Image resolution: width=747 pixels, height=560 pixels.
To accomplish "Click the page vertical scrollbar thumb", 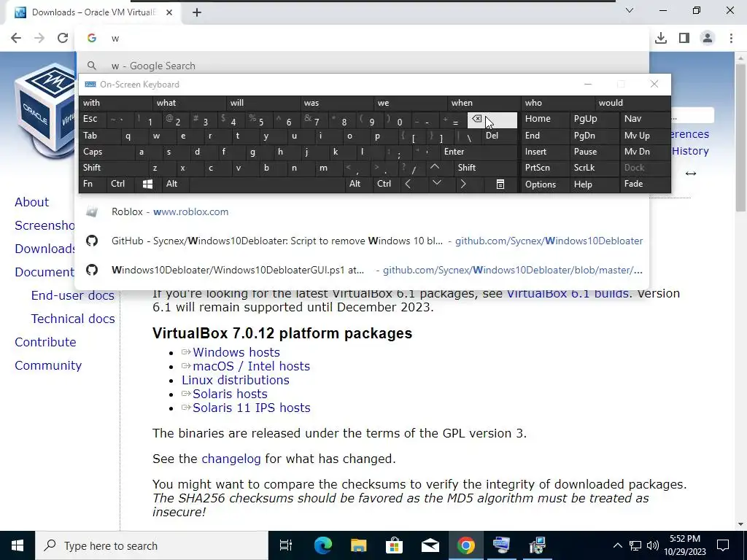I will [x=740, y=138].
